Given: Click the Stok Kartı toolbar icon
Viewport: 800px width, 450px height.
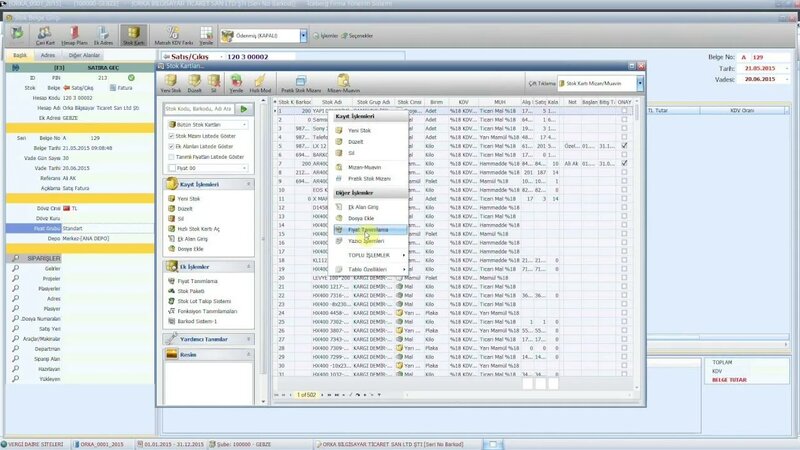Looking at the screenshot, I should pos(133,33).
